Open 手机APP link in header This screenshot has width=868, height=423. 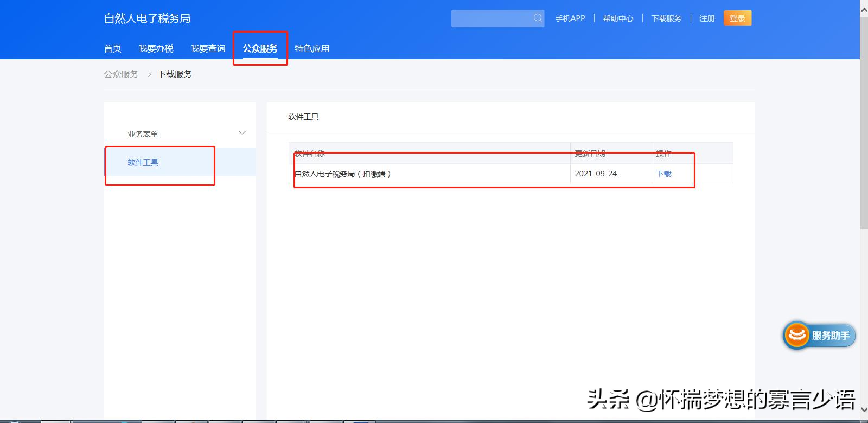pyautogui.click(x=570, y=18)
